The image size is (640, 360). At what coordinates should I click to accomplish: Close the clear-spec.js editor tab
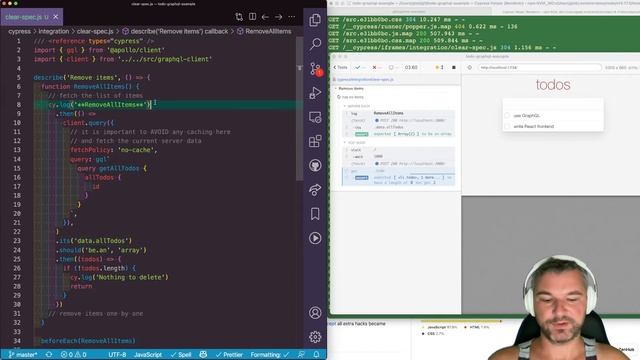[56, 17]
